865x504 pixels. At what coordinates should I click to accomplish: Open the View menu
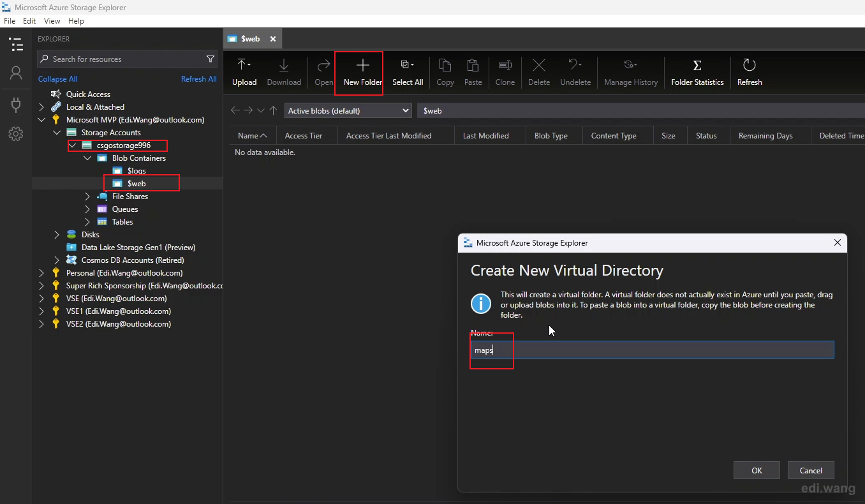(52, 21)
